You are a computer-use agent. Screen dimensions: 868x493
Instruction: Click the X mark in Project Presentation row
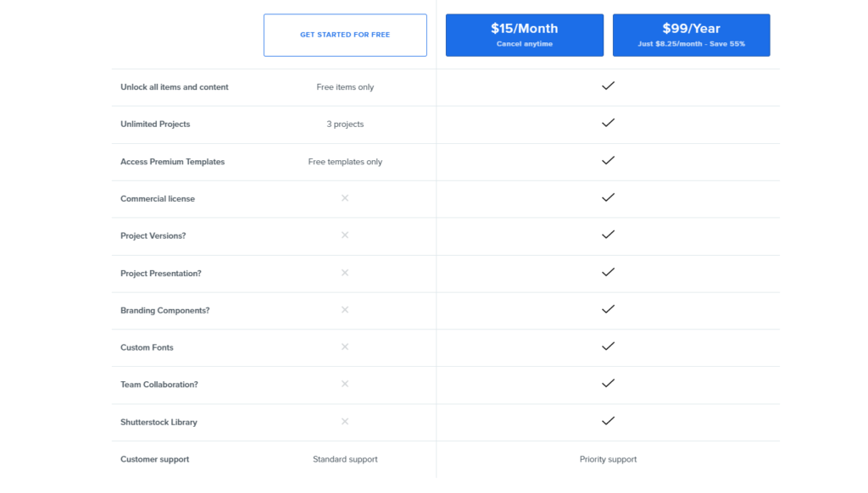345,273
